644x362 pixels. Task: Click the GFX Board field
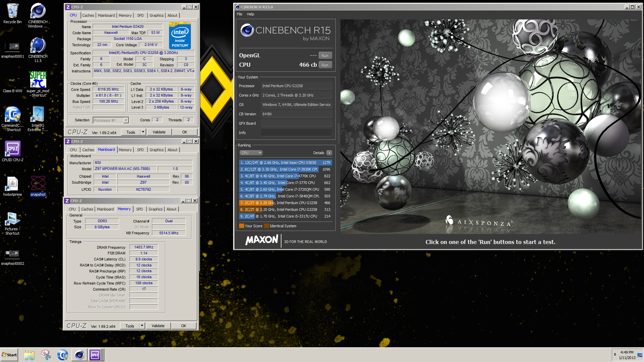(297, 123)
